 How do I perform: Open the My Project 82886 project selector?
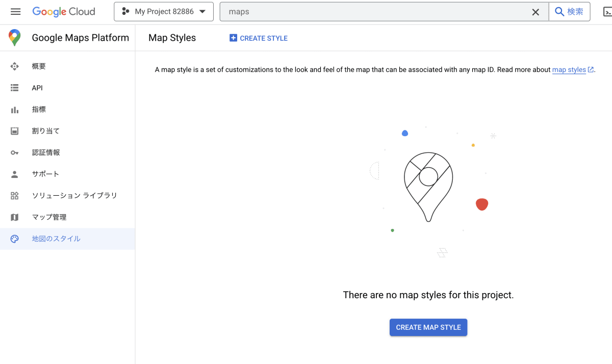tap(164, 12)
